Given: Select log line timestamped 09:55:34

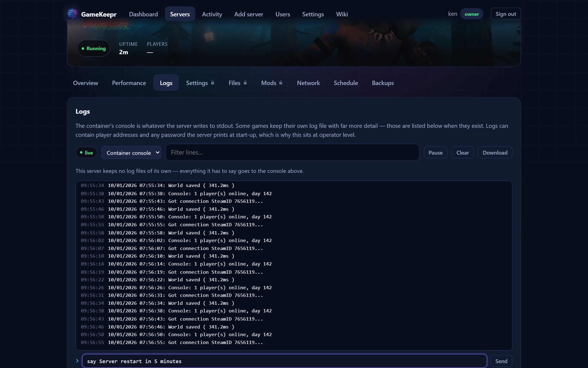Looking at the screenshot, I should click(294, 185).
